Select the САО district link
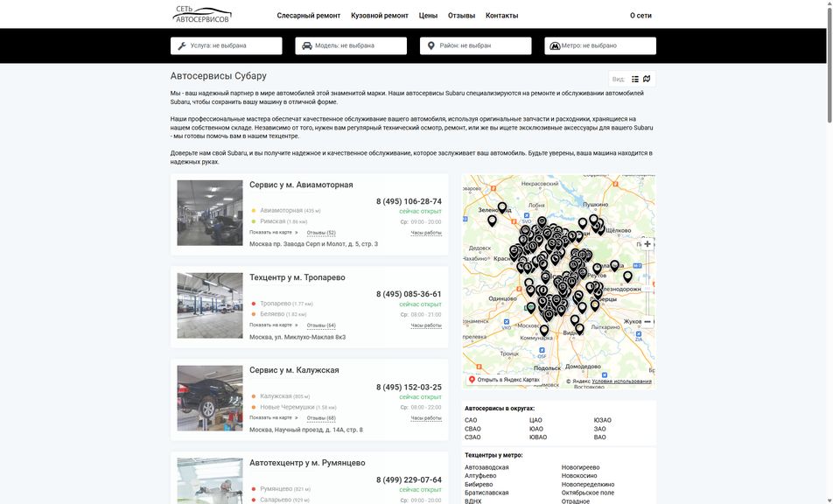The image size is (833, 504). pos(471,420)
